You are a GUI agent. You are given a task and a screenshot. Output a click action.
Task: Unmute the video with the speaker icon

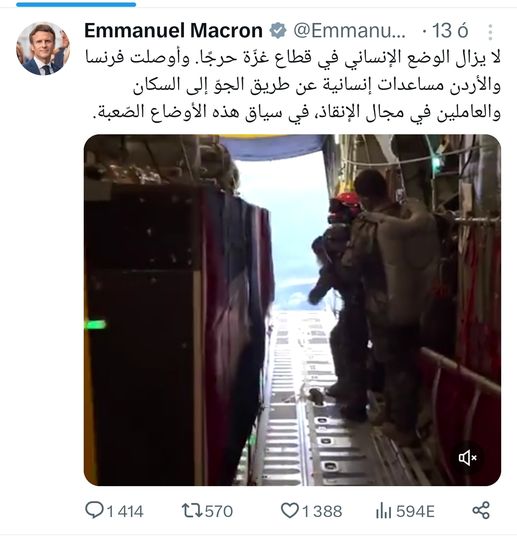click(x=468, y=458)
